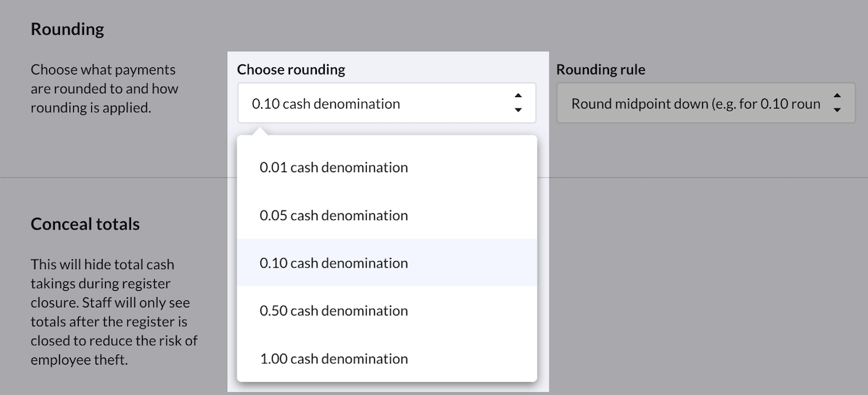
Task: Click the Conceal totals description paragraph
Action: pos(112,311)
